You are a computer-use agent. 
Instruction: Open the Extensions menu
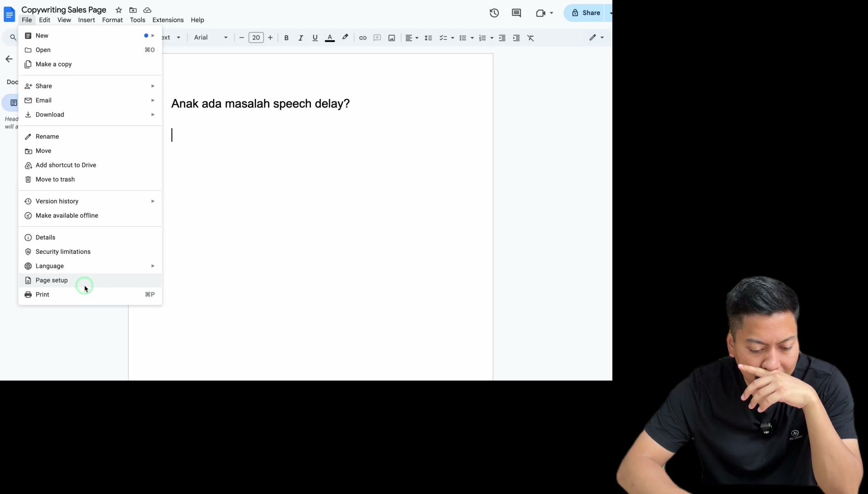pos(168,20)
